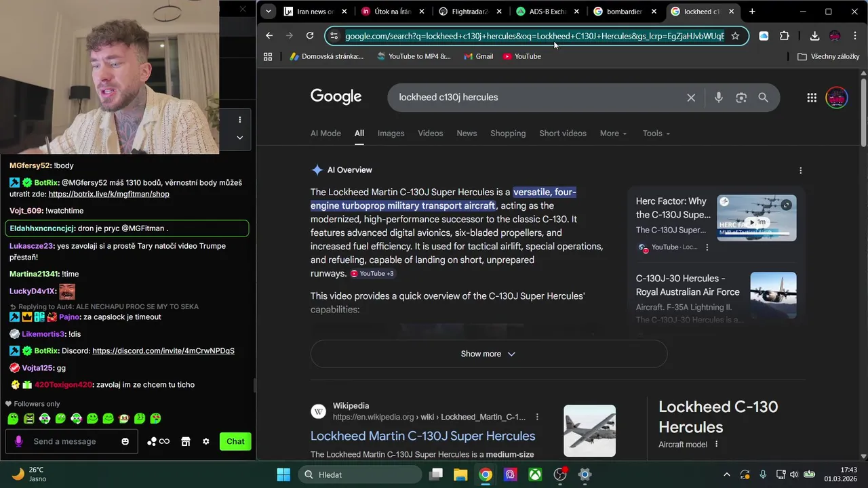Play the Herc Factor video thumbnail
868x488 pixels.
(x=757, y=218)
